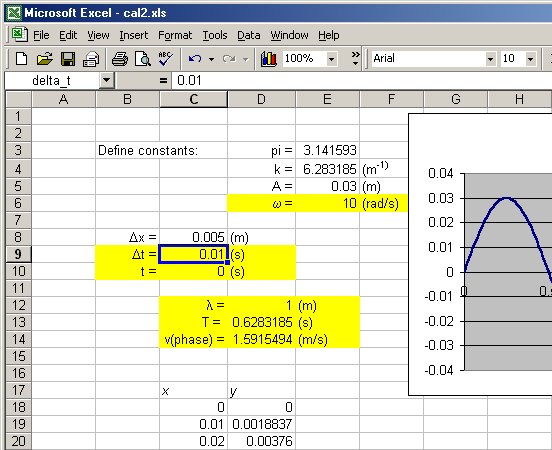
Task: Open the Name Box dropdown arrow
Action: (106, 81)
